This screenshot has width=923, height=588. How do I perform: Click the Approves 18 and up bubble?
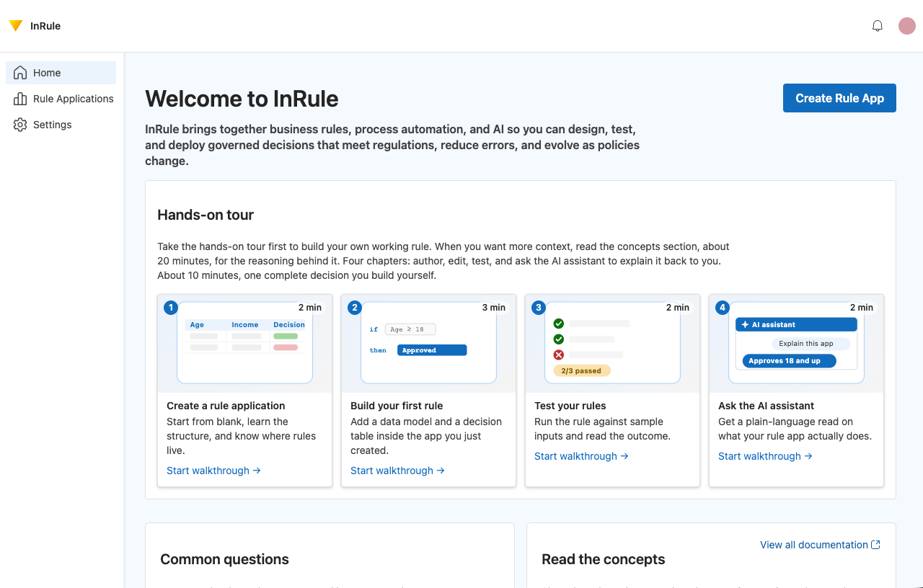(x=789, y=361)
